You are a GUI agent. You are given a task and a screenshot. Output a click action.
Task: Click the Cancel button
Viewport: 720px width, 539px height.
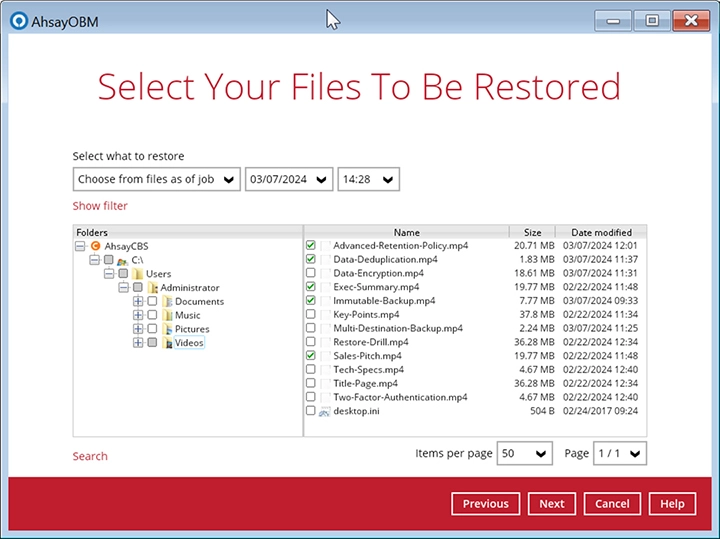coord(612,504)
